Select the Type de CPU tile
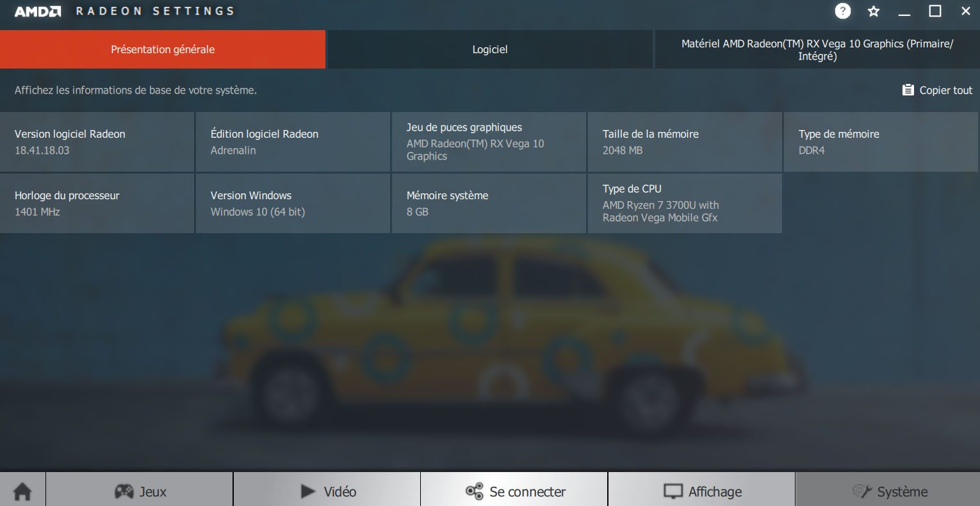 click(x=685, y=203)
